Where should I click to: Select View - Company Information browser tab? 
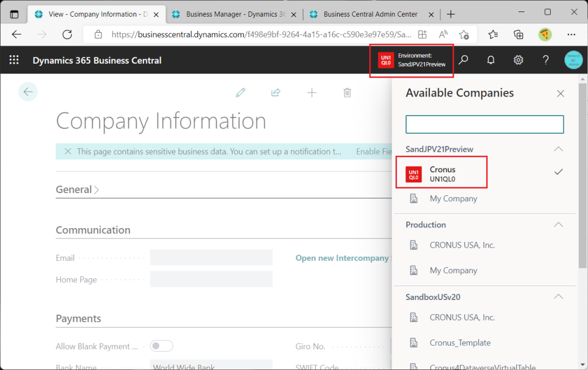click(98, 14)
